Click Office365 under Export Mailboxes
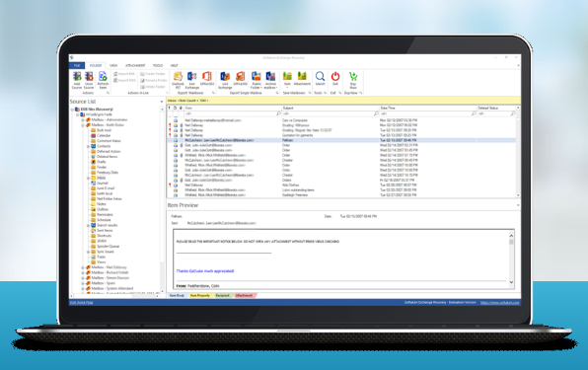 (207, 79)
